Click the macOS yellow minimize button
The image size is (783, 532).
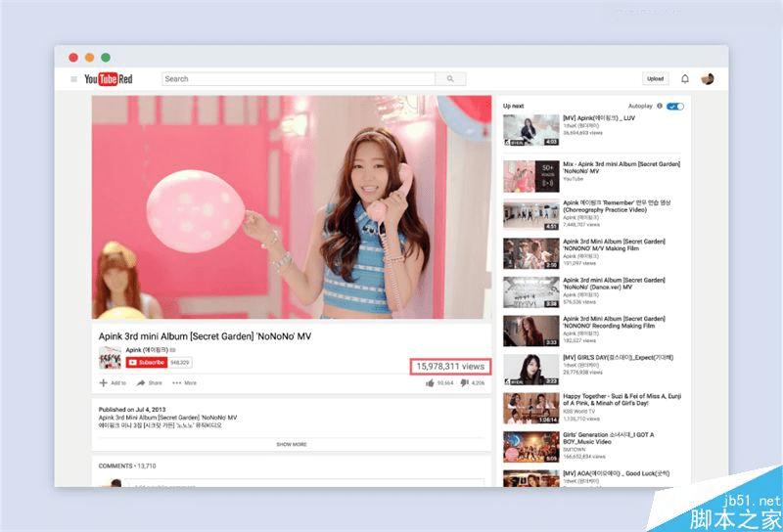pyautogui.click(x=89, y=58)
